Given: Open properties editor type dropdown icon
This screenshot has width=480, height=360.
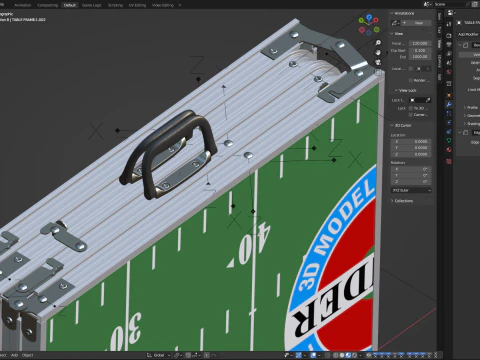Looking at the screenshot, I should (x=451, y=13).
